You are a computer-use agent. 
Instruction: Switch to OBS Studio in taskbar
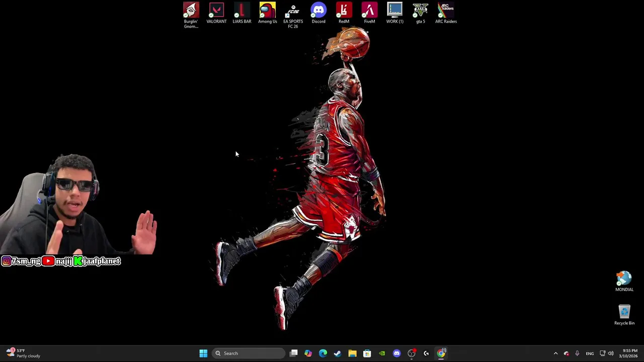click(x=412, y=353)
